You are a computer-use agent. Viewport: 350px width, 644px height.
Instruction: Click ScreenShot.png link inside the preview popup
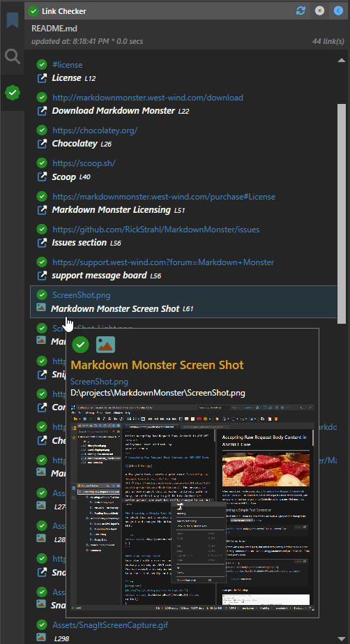point(99,382)
